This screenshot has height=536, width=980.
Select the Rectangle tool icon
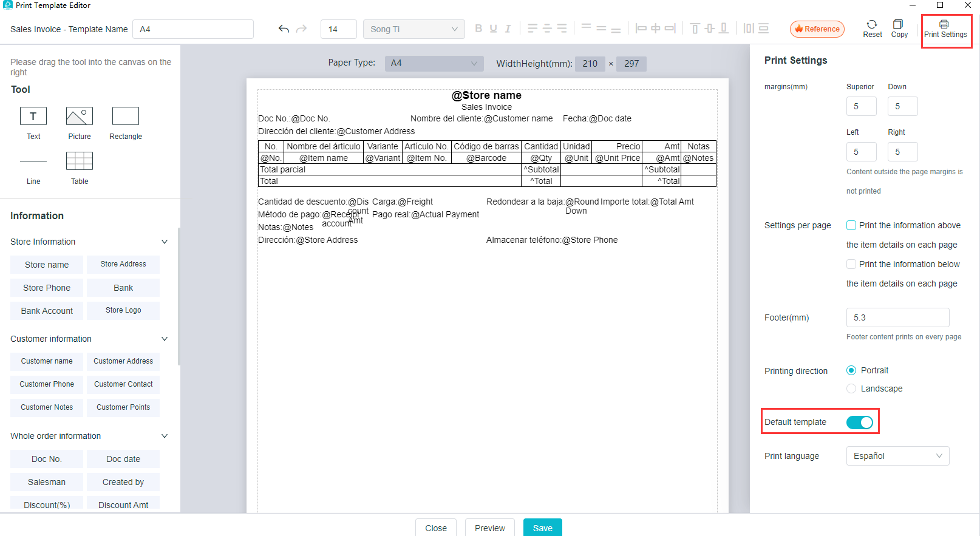tap(126, 116)
